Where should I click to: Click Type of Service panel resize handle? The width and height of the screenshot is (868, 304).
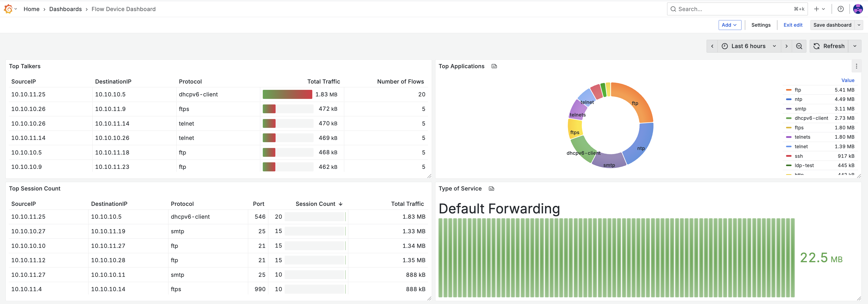pyautogui.click(x=858, y=298)
